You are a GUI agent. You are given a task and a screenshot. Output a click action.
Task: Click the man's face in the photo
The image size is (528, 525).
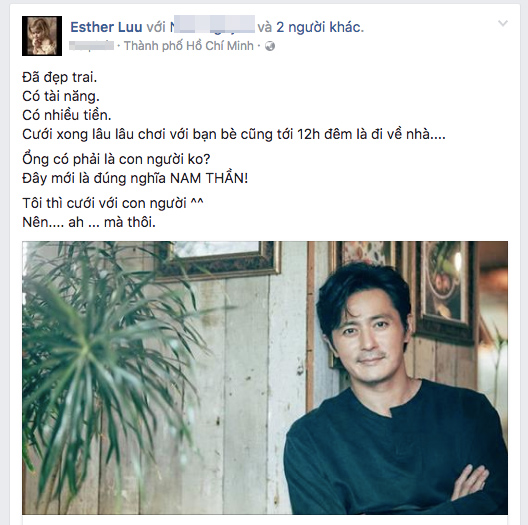pos(369,337)
